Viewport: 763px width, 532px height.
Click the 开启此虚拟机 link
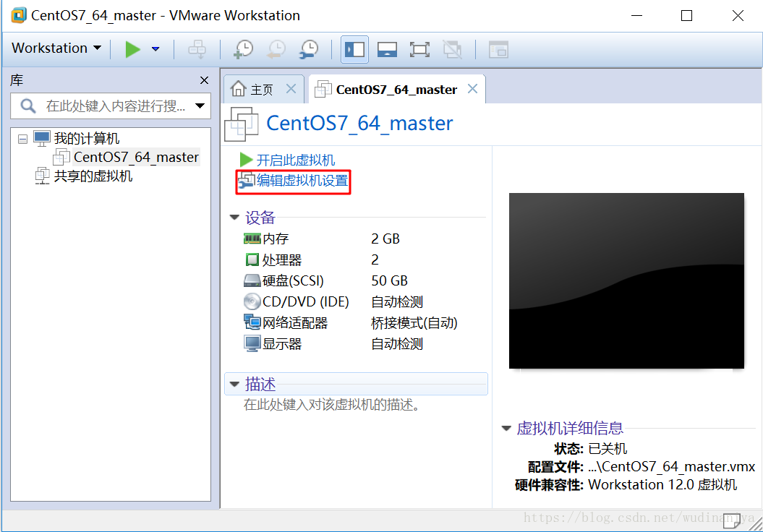click(295, 160)
